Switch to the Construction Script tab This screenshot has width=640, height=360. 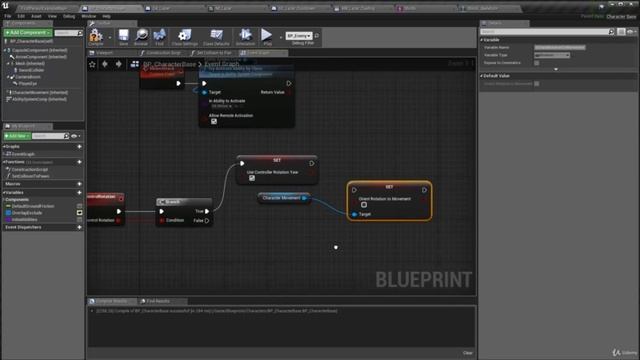163,53
